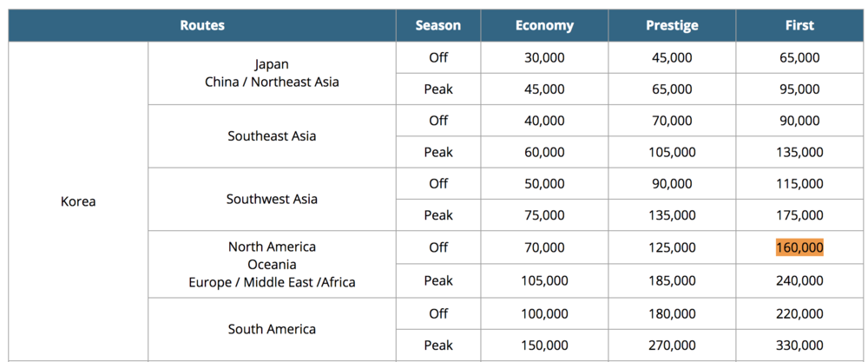Select the Southeast Asia route cell

click(x=272, y=136)
